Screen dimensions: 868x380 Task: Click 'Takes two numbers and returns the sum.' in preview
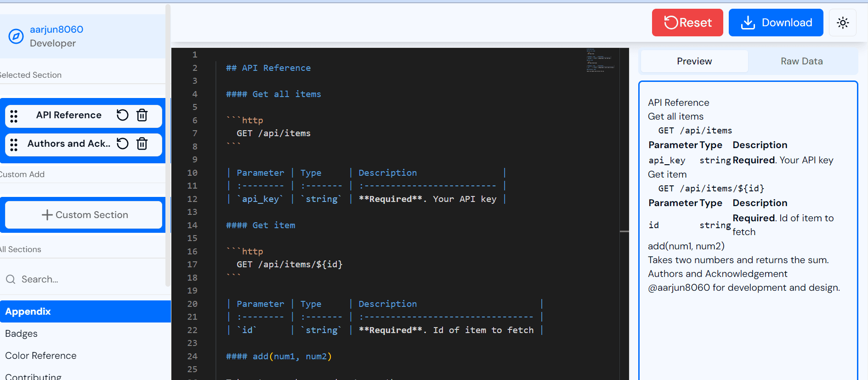(738, 260)
